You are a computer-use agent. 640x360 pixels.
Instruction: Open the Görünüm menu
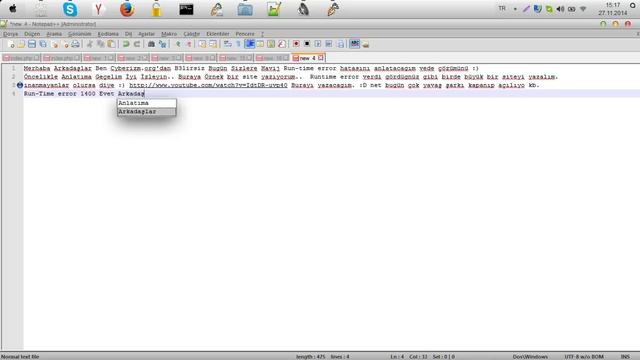coord(80,34)
